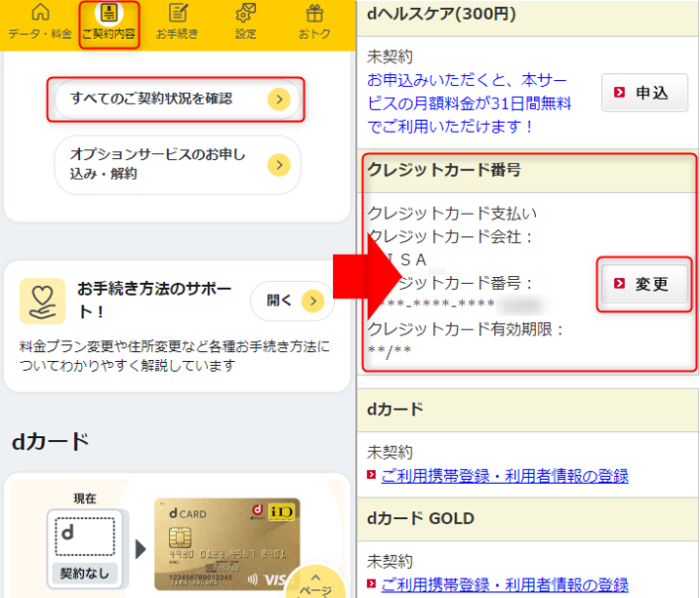Viewport: 700px width, 598px height.
Task: Open the 31日間無料 promotional link text
Action: tap(469, 103)
